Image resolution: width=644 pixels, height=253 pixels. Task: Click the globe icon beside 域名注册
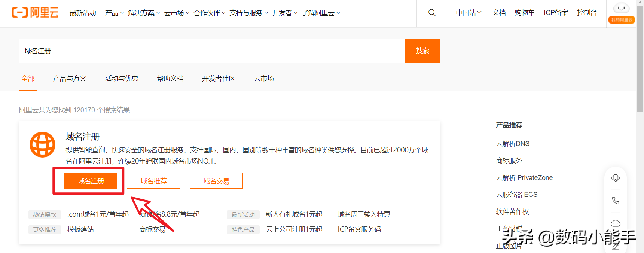point(42,144)
